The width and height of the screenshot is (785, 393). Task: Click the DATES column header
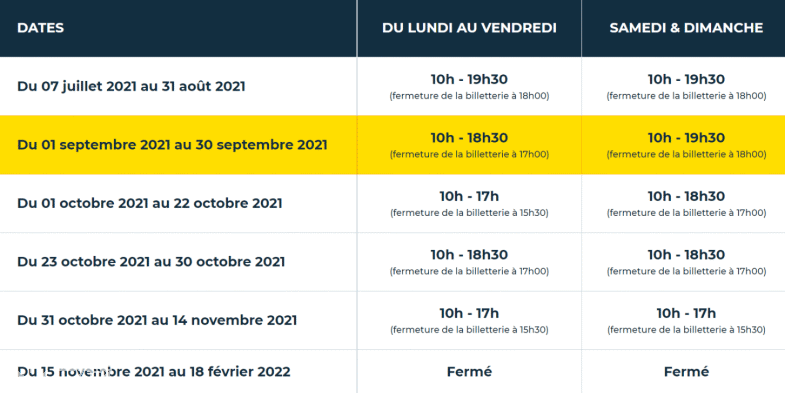click(x=41, y=28)
